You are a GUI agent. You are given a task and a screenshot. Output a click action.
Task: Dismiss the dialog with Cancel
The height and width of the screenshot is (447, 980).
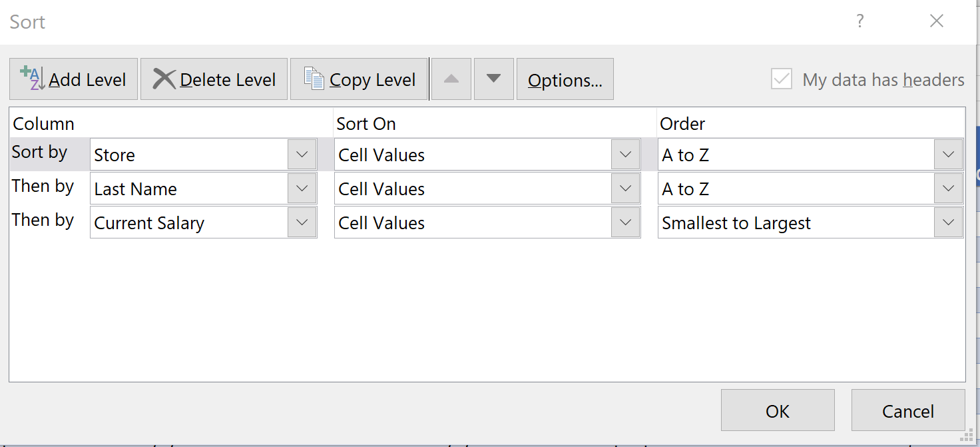point(908,410)
